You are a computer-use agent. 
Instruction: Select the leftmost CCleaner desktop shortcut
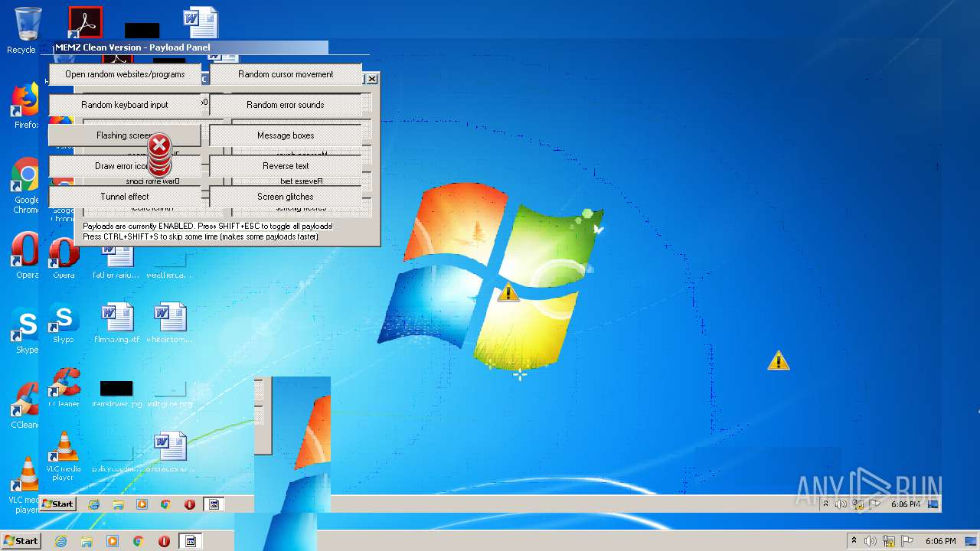[x=25, y=406]
